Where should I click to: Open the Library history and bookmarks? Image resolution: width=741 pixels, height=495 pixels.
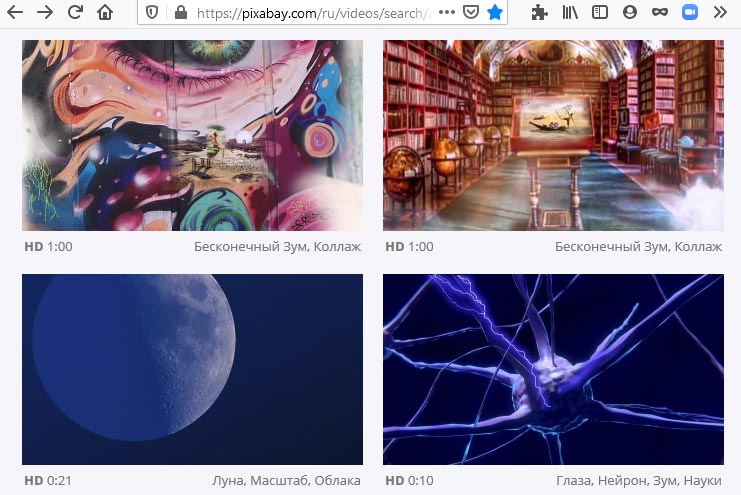570,13
